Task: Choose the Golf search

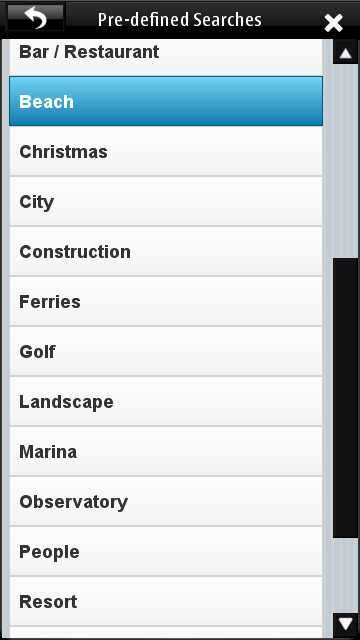Action: 166,351
